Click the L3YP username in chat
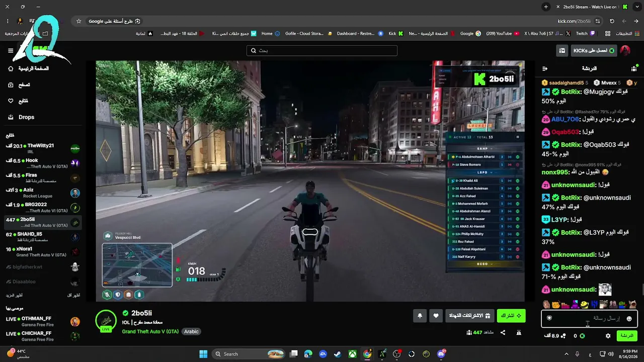The image size is (644, 362). tap(559, 219)
